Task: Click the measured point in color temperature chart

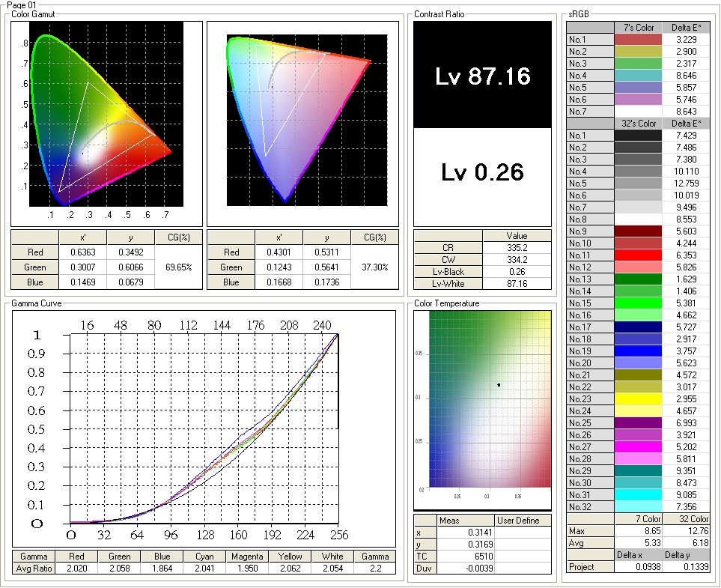Action: pyautogui.click(x=499, y=385)
